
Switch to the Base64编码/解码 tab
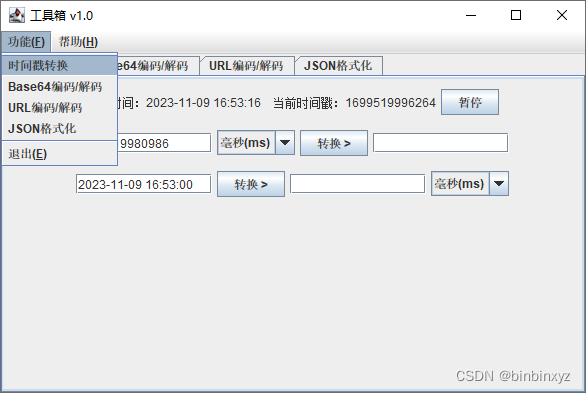pos(158,66)
